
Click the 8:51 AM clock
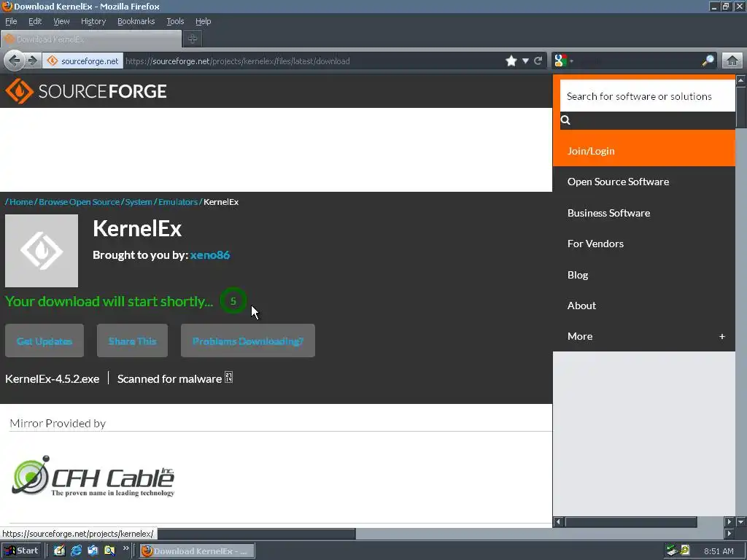click(x=719, y=551)
